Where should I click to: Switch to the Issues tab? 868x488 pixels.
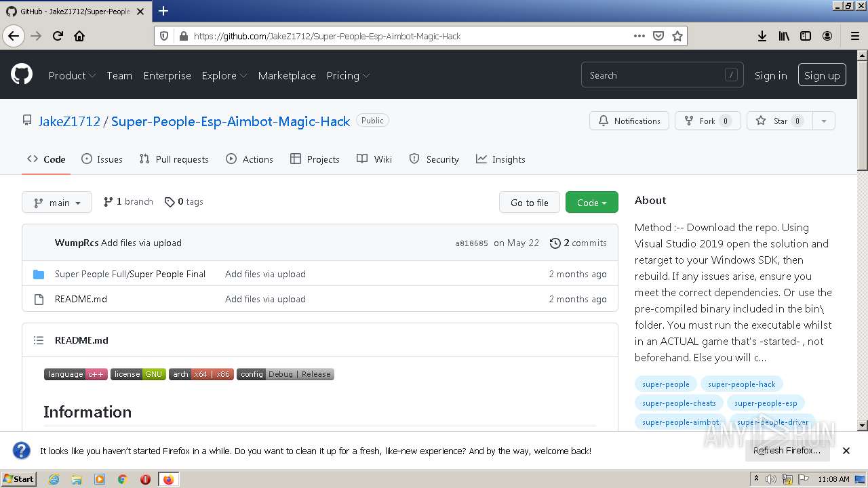coord(102,159)
